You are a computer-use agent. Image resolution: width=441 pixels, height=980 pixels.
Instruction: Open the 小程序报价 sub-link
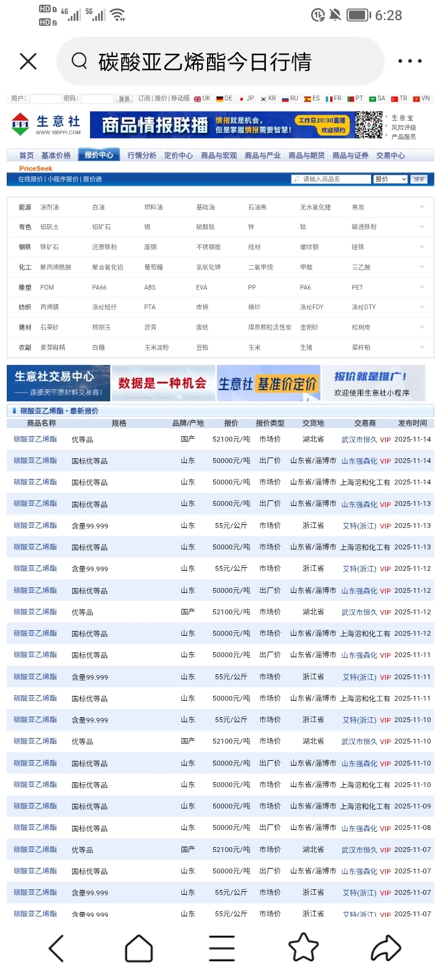click(63, 179)
